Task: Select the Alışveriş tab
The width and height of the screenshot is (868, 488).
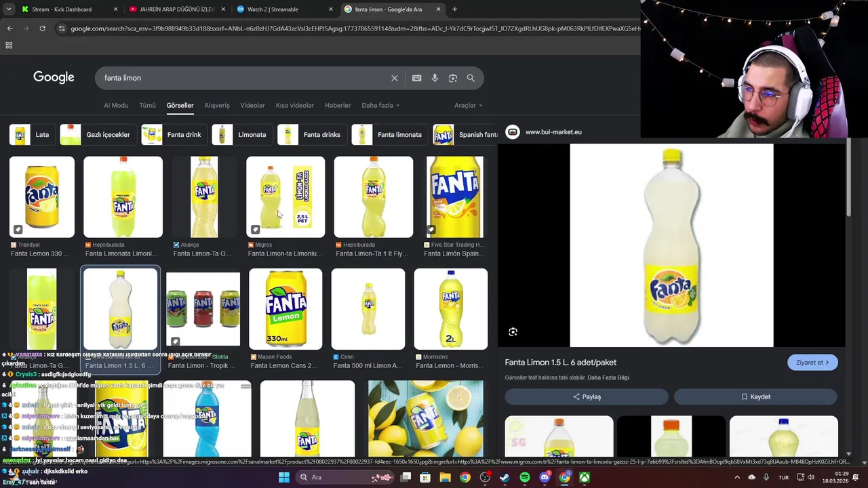Action: [x=217, y=106]
